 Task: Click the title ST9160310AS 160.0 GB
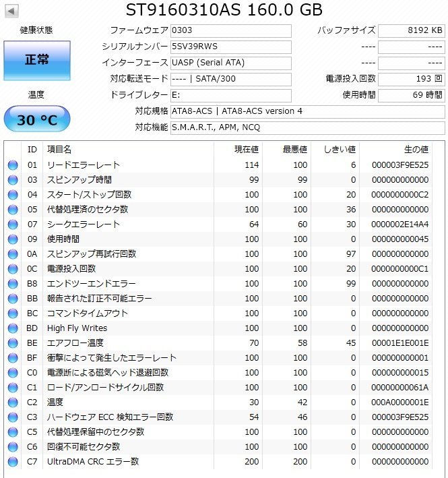click(224, 9)
